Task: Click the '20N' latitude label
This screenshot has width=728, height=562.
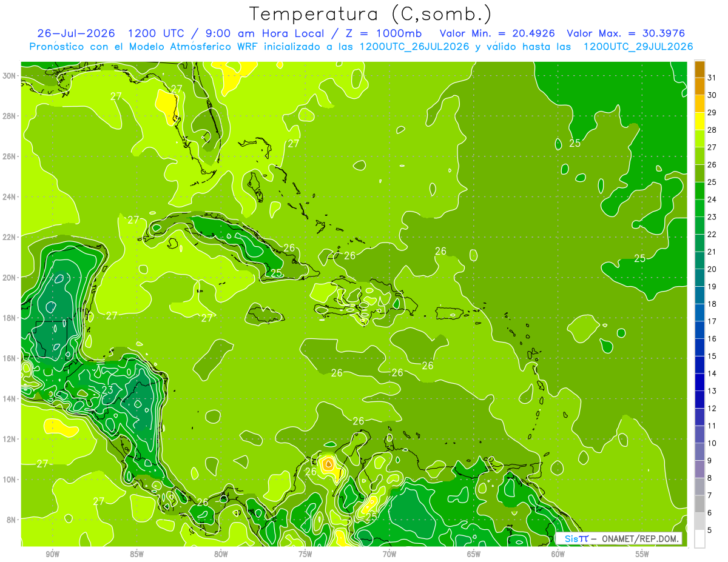Action: tap(10, 277)
